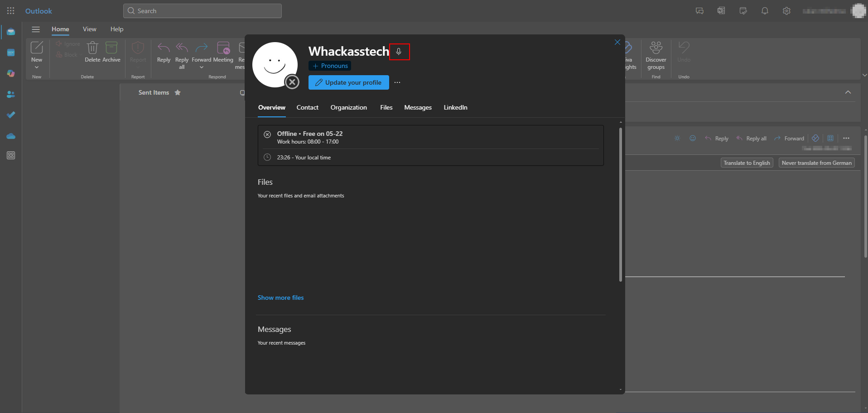Switch to the Home ribbon tab

[60, 29]
